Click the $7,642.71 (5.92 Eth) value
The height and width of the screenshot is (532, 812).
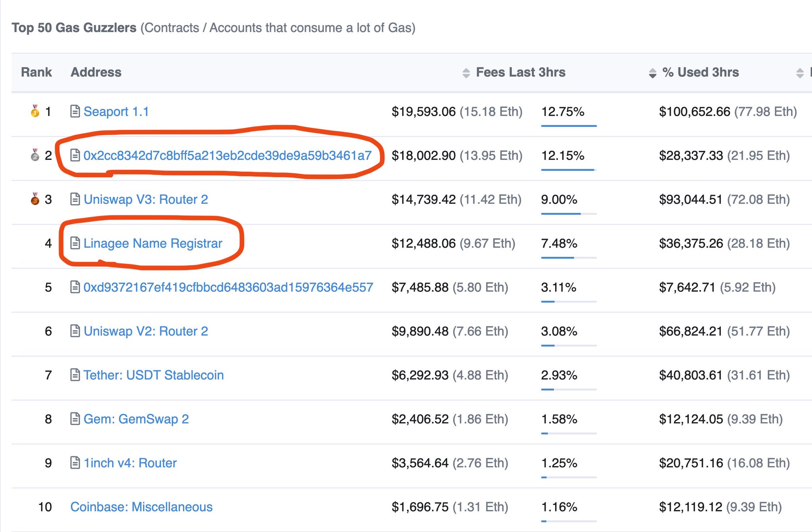point(717,287)
